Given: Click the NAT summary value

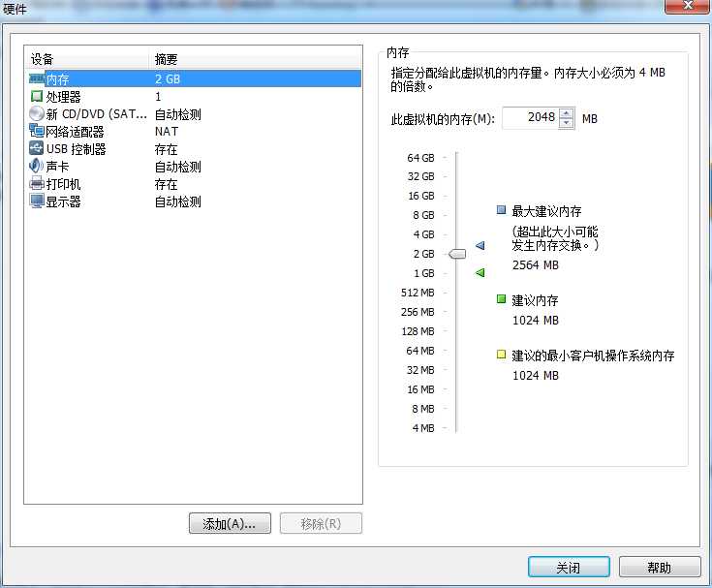Looking at the screenshot, I should [167, 131].
